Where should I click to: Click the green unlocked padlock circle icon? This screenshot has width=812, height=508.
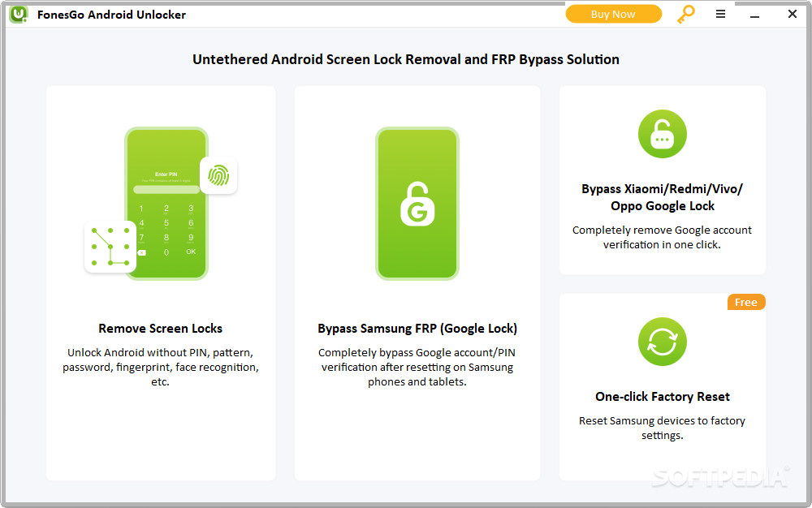click(x=663, y=134)
